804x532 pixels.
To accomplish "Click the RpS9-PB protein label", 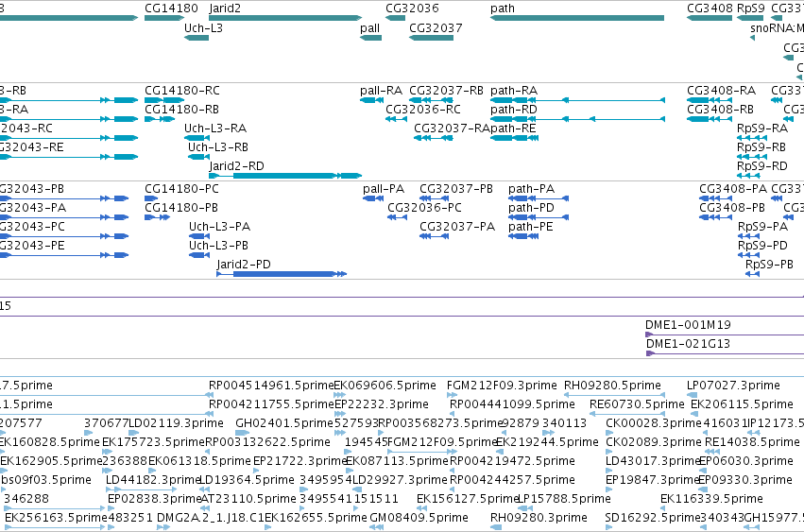I will [769, 265].
